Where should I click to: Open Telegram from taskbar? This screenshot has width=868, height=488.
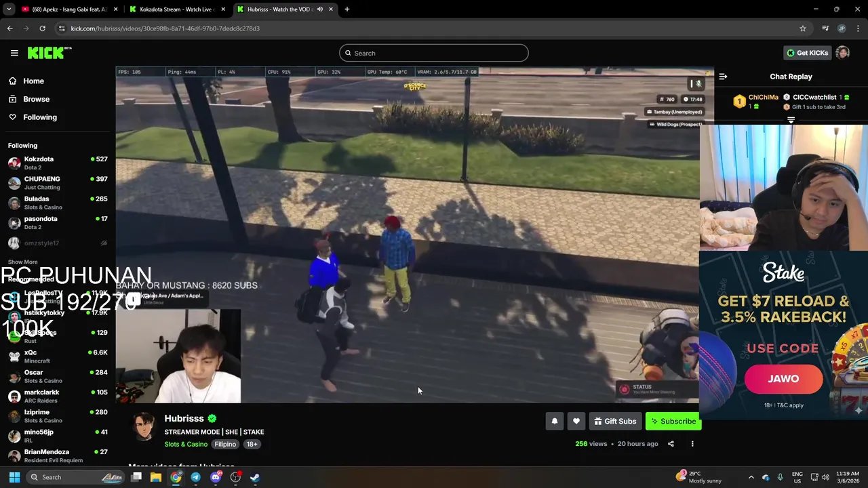click(195, 477)
